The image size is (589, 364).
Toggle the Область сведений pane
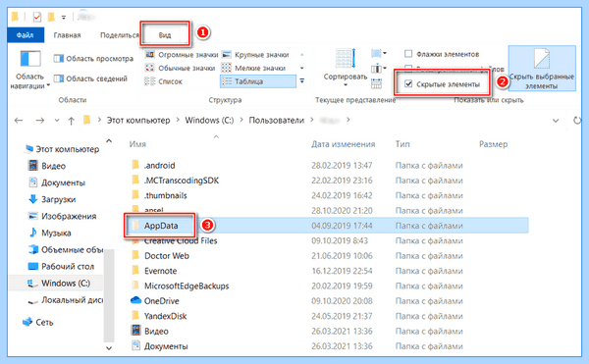coord(90,78)
